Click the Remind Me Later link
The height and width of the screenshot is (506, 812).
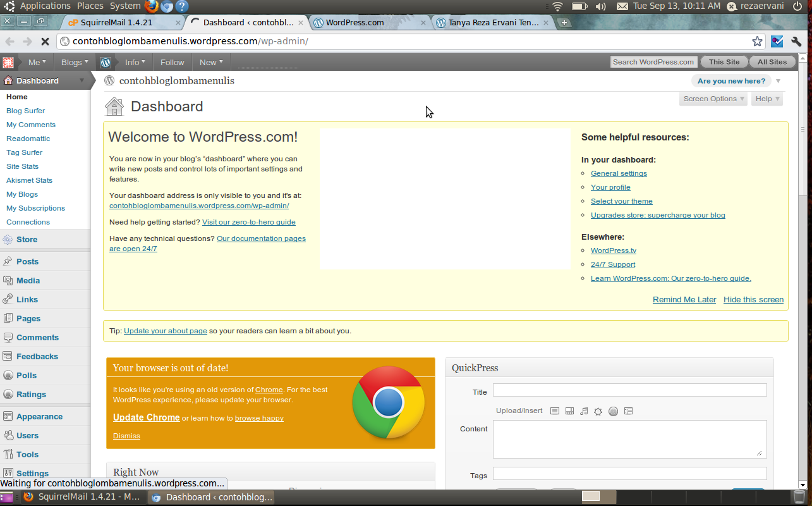[x=684, y=300]
